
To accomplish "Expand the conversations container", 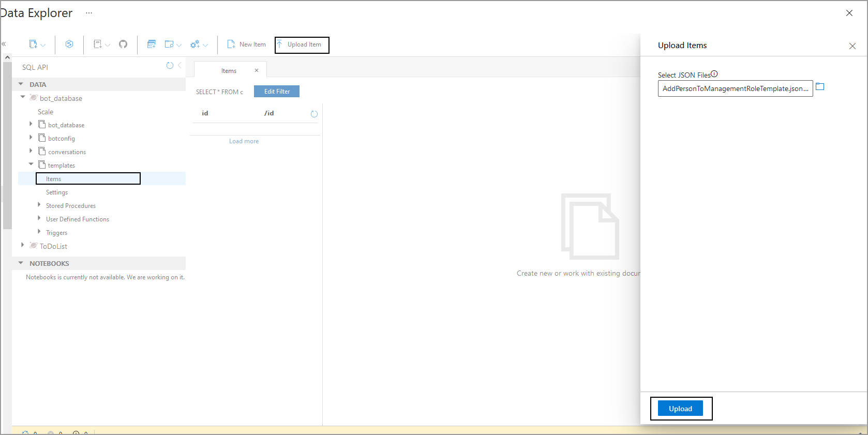I will coord(31,151).
